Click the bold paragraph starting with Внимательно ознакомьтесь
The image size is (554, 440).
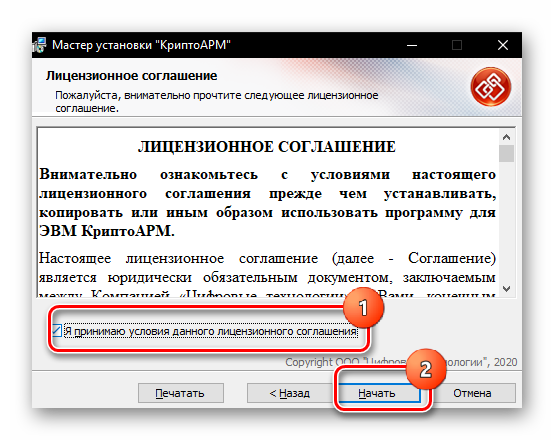click(267, 203)
